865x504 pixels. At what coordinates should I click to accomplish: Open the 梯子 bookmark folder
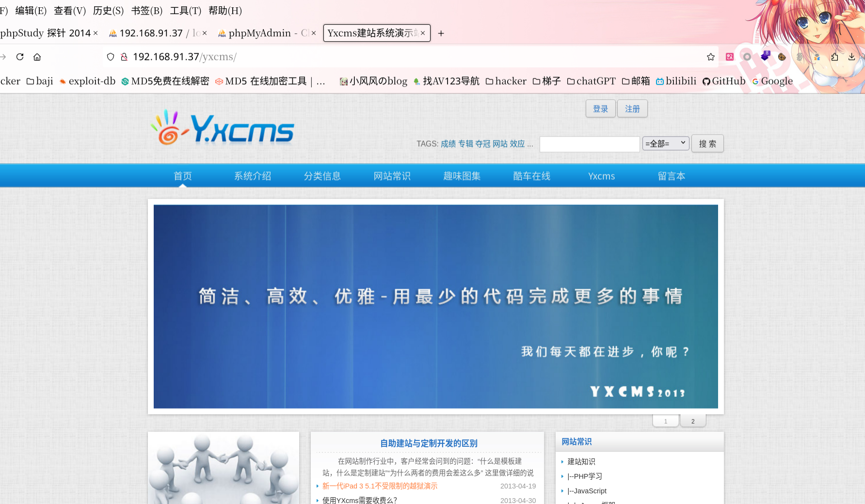coord(546,81)
